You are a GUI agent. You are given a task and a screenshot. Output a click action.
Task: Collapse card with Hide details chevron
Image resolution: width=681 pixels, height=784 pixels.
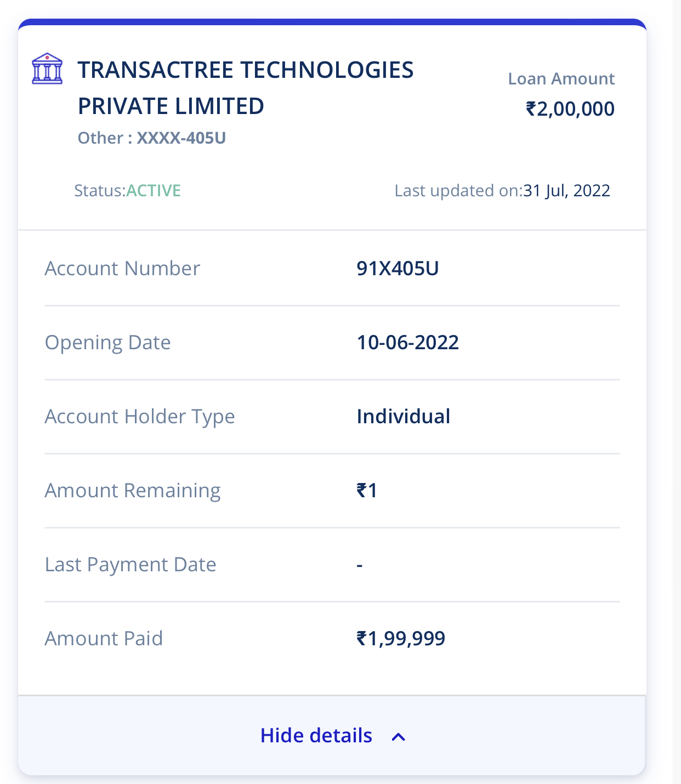(399, 737)
